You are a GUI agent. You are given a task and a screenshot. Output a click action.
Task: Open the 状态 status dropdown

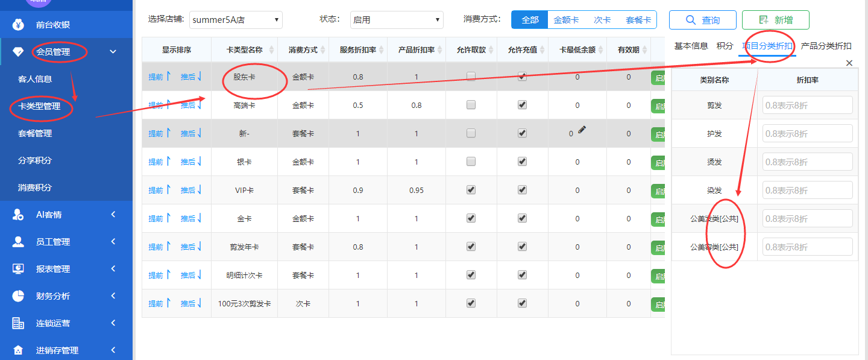(x=397, y=20)
